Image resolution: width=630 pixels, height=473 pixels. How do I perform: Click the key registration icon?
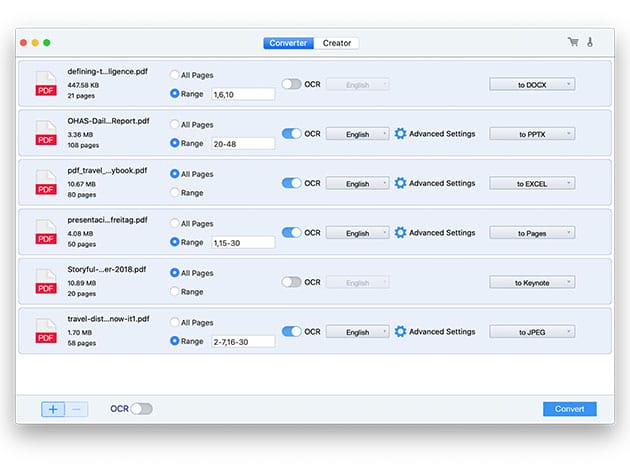point(590,43)
